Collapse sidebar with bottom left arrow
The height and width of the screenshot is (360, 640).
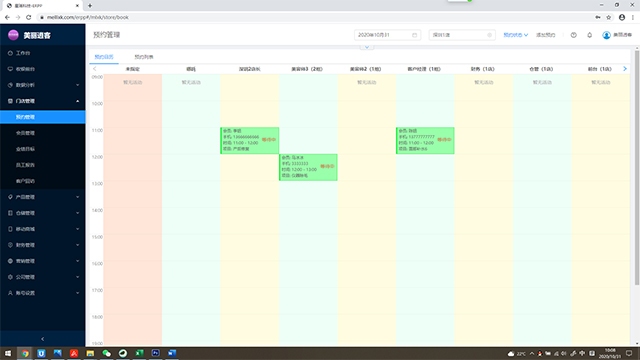pos(42,339)
